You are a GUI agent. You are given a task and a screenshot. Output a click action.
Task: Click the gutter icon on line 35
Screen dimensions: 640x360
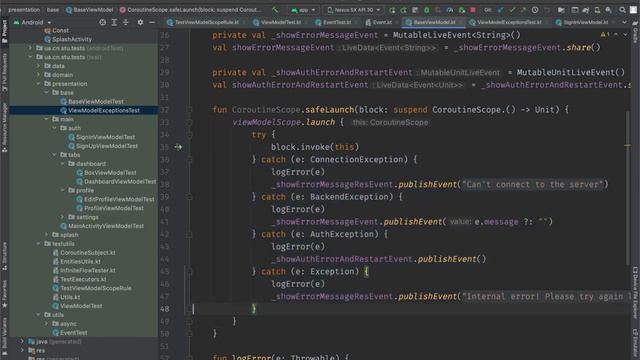point(178,147)
